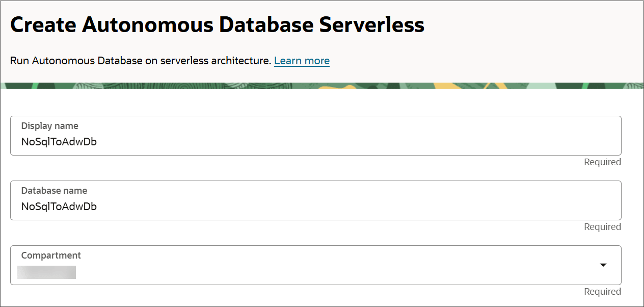Click Required hint below Compartment
Screen dimensions: 644x307
[602, 292]
